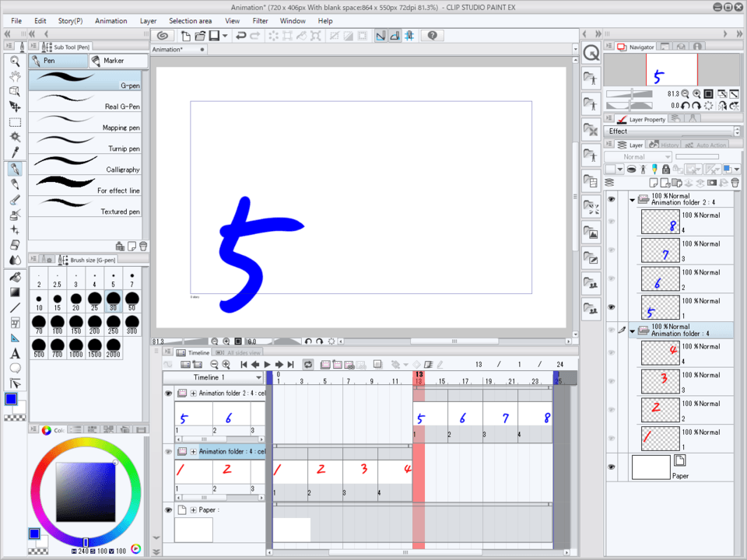Delete the layer with the trash icon
747x560 pixels.
(x=735, y=183)
